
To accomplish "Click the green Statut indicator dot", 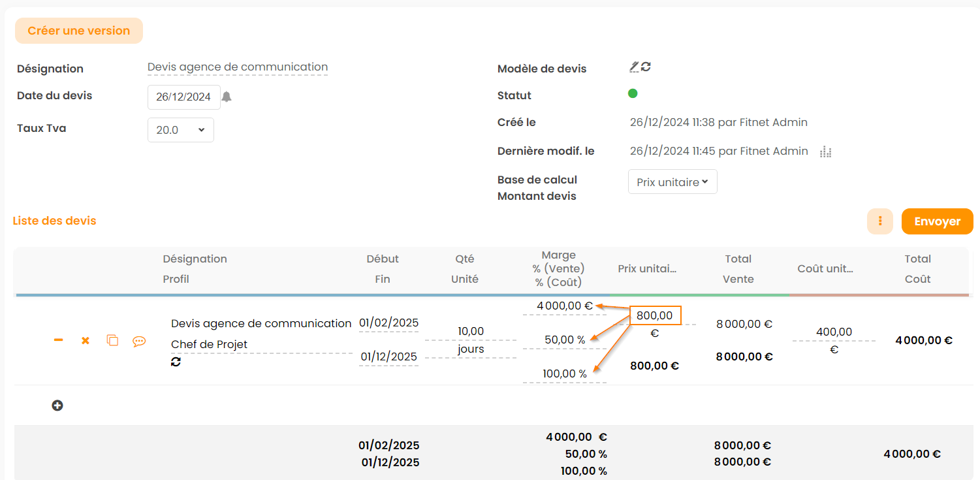I will pos(633,93).
